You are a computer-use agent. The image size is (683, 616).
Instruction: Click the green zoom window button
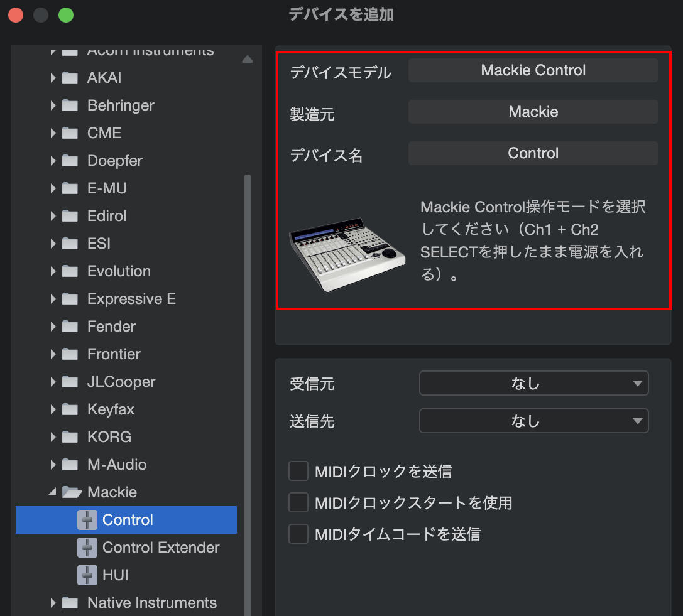pos(66,15)
